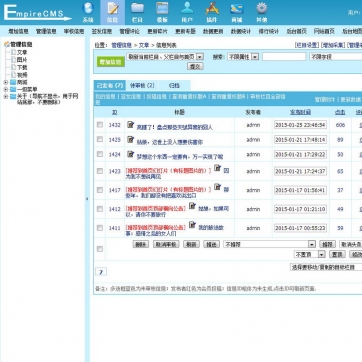Switch to the 待审核 (2) tab
Screen dimensions: 362x362
(x=142, y=86)
